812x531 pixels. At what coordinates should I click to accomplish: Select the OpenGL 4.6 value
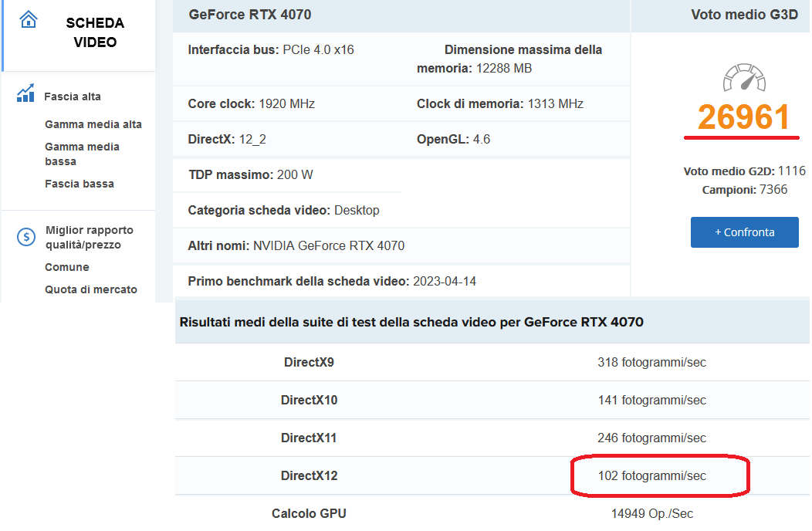[x=482, y=140]
